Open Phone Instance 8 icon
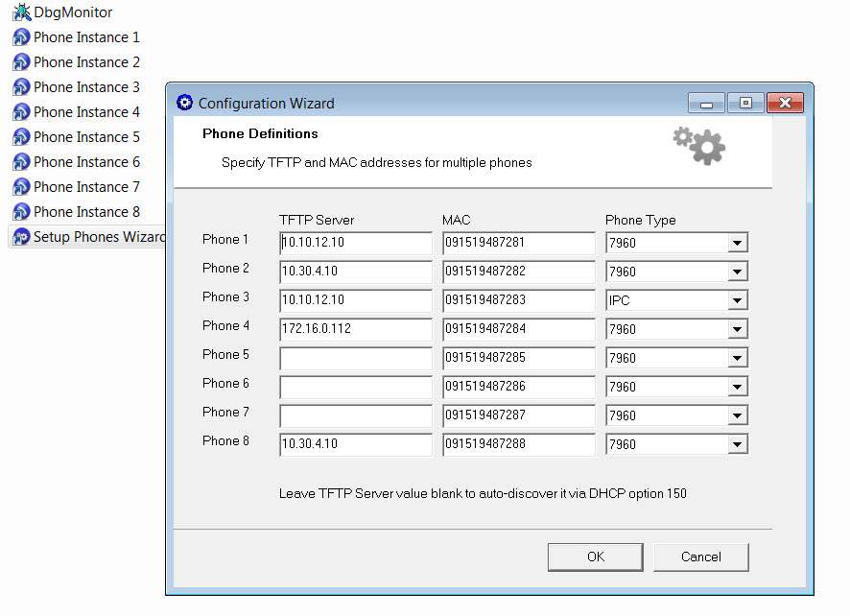The image size is (850, 616). (21, 212)
